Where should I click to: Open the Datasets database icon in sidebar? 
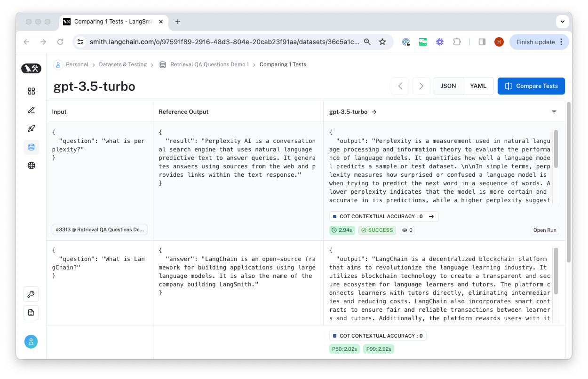point(32,147)
